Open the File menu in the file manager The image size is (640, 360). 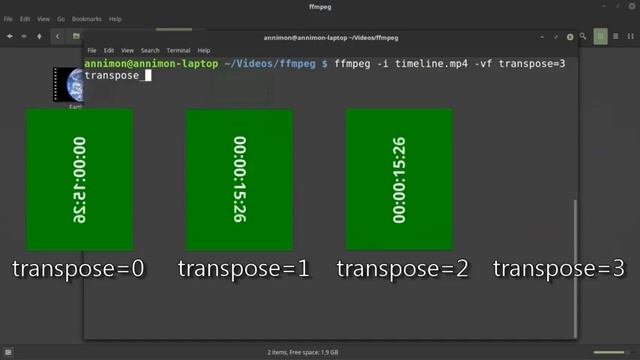[8, 19]
